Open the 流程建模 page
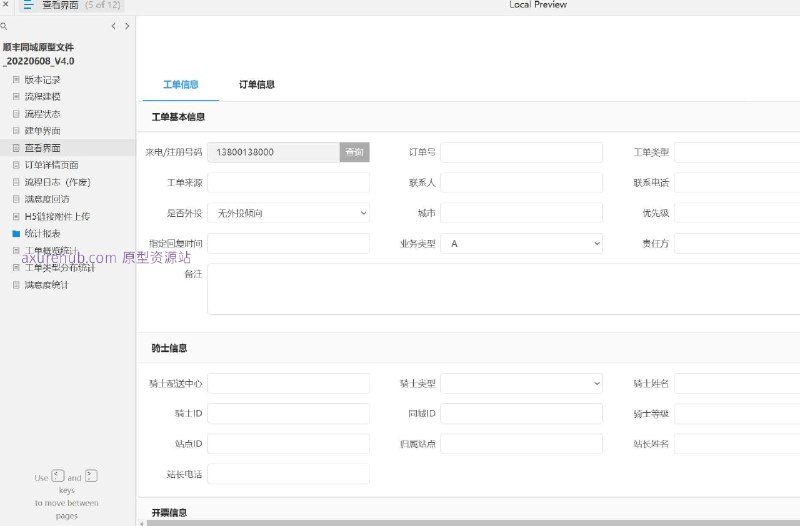 pos(42,96)
